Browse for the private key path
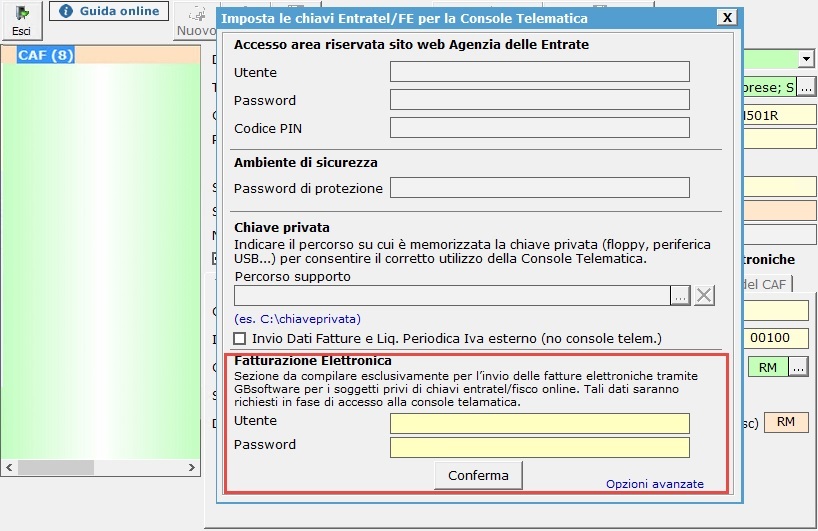This screenshot has height=531, width=818. [680, 296]
